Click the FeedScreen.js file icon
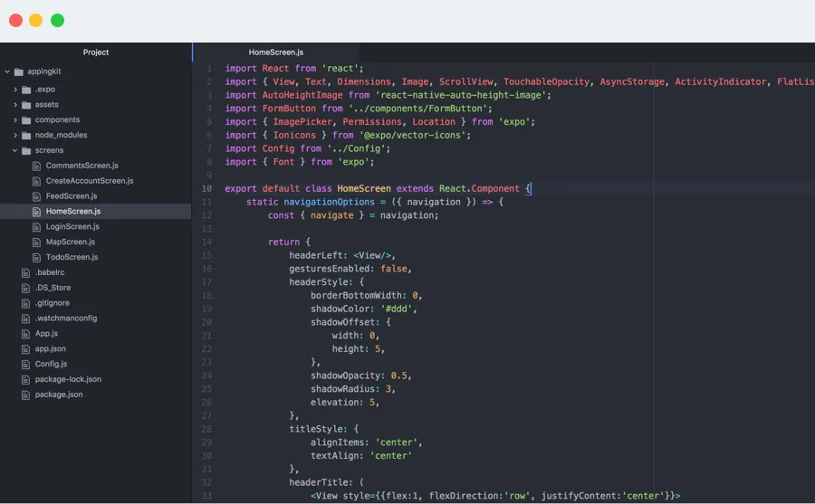The image size is (815, 504). [x=36, y=196]
